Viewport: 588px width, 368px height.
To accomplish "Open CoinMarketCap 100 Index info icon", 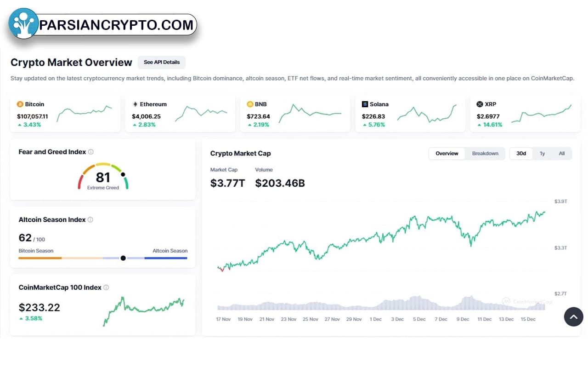I will click(x=106, y=287).
